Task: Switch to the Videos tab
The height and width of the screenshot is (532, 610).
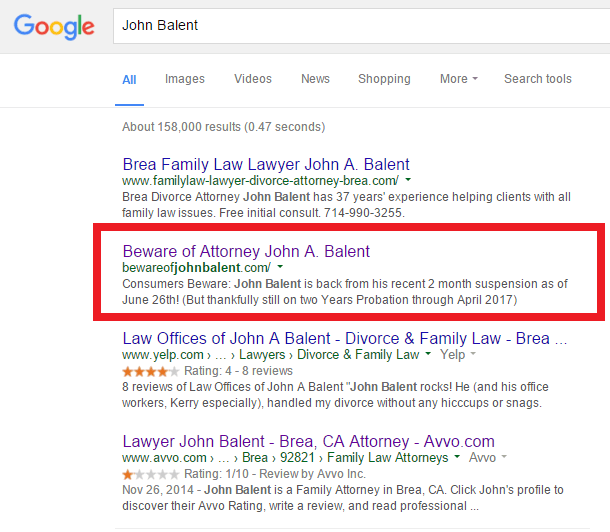Action: [x=253, y=79]
